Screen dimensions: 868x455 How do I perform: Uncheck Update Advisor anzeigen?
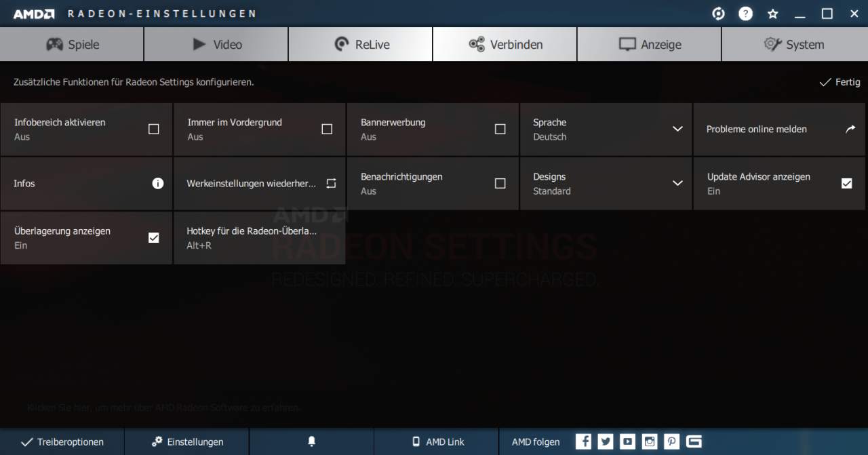[x=846, y=183]
